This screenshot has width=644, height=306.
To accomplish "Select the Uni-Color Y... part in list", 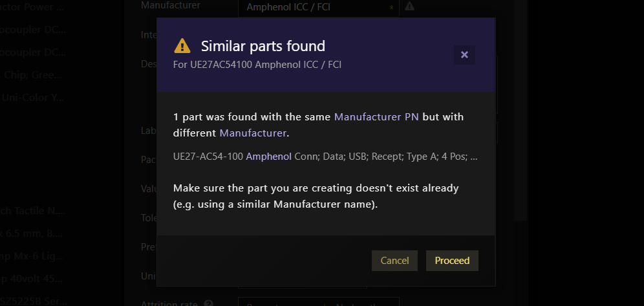I will [x=33, y=98].
